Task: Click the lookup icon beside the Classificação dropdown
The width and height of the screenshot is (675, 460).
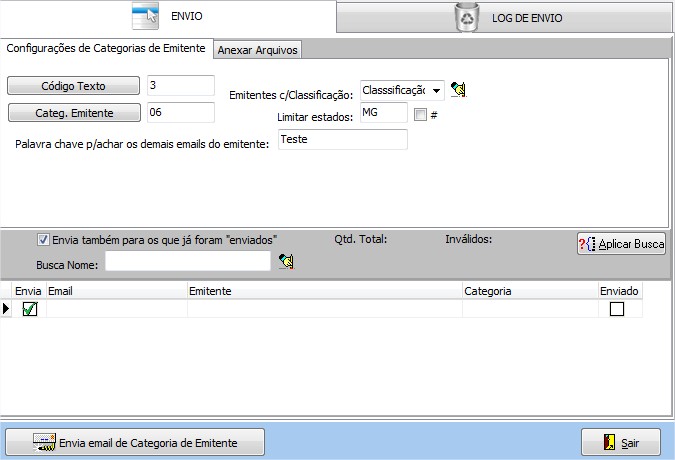Action: [x=459, y=90]
